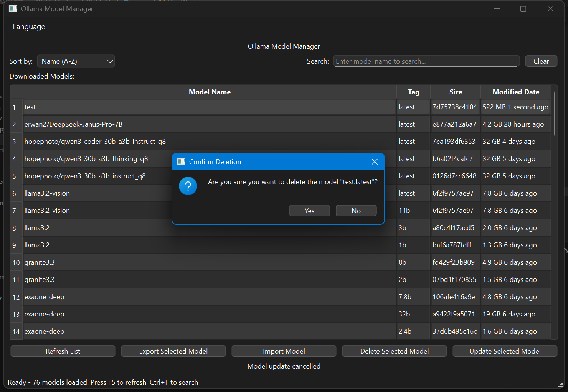Click the 2b tag cell
Image resolution: width=568 pixels, height=392 pixels.
click(413, 280)
